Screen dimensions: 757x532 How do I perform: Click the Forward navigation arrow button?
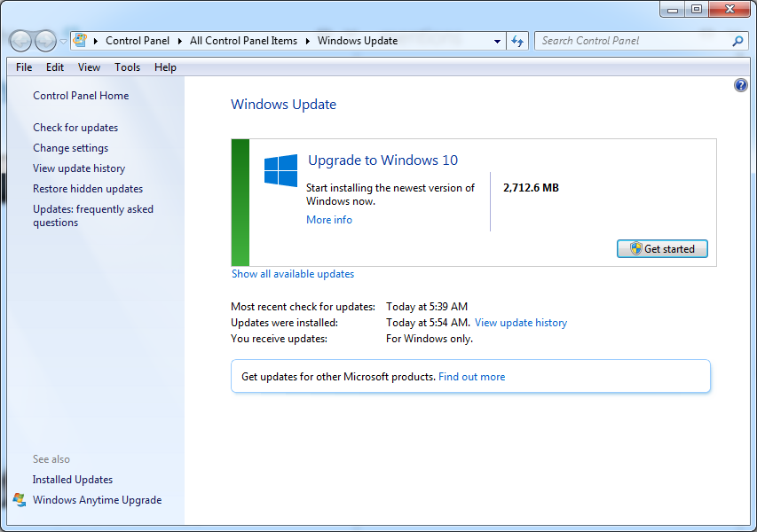point(46,41)
